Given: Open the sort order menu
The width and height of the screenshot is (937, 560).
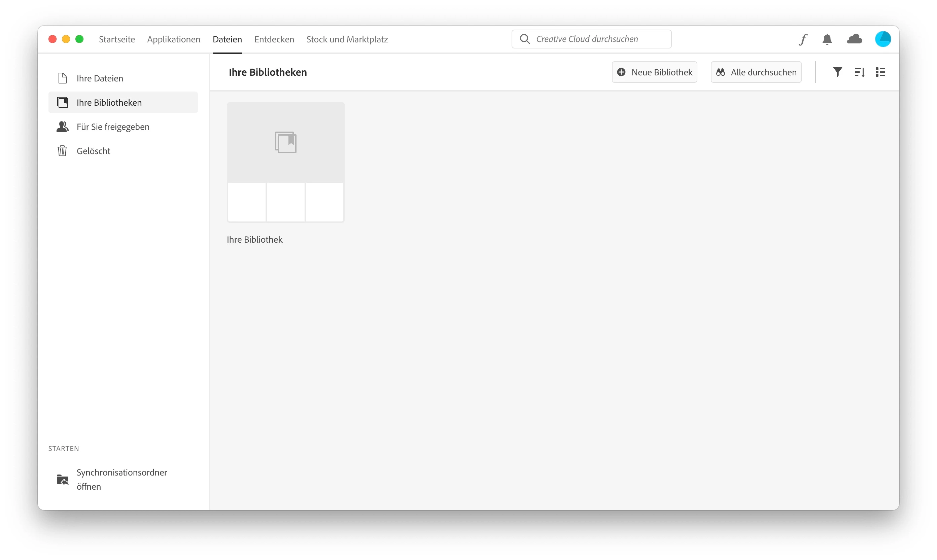Looking at the screenshot, I should click(x=859, y=72).
